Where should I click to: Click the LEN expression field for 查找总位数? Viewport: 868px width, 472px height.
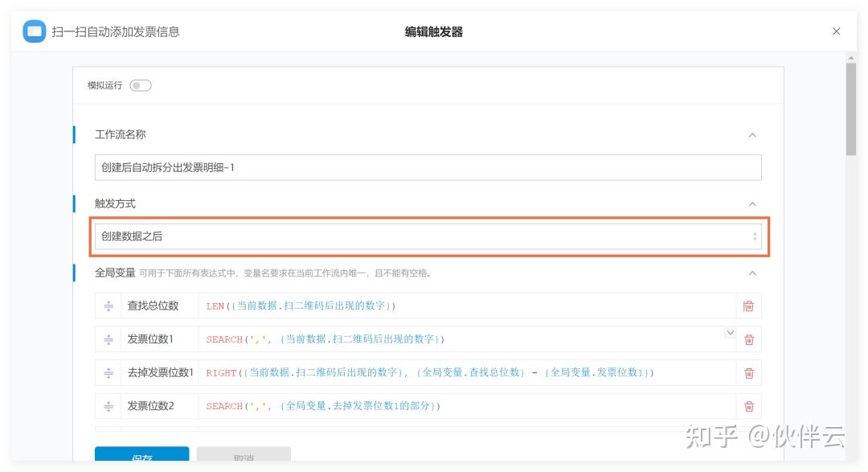click(x=466, y=306)
